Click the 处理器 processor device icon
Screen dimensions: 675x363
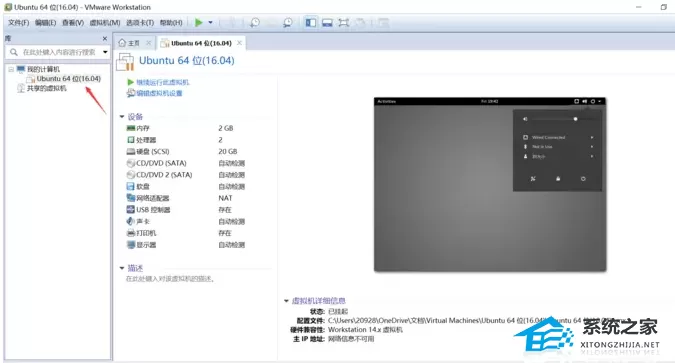coord(131,140)
